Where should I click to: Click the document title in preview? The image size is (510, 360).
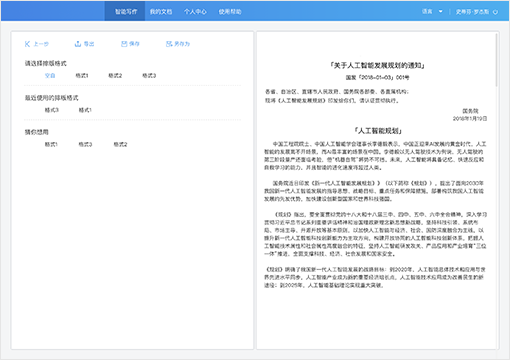click(x=377, y=65)
